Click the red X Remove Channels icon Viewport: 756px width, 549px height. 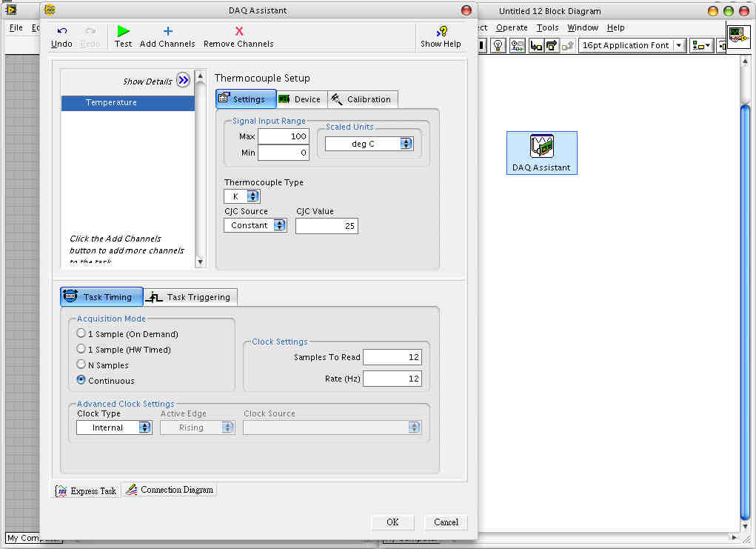pyautogui.click(x=239, y=31)
